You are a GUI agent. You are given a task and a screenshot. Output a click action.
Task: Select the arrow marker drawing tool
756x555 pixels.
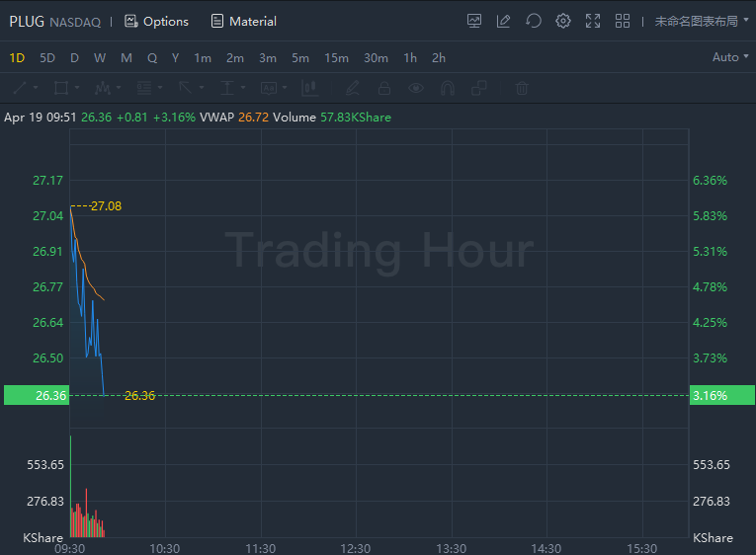(x=186, y=88)
